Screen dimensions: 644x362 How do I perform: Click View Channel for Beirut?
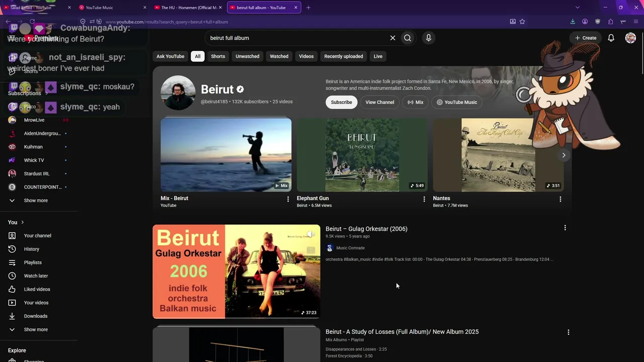(380, 102)
